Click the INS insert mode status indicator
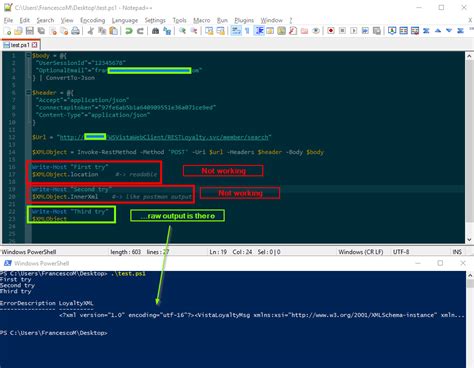Viewport: 474px width, 368px height. (457, 252)
